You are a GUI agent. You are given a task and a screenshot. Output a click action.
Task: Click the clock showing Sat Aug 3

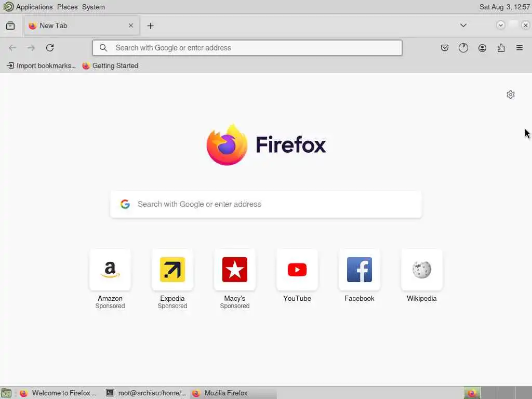pos(504,7)
